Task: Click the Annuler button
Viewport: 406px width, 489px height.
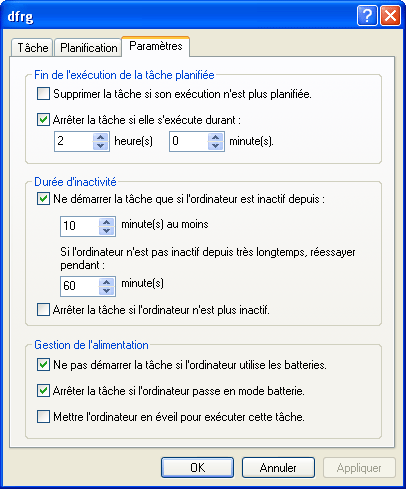Action: point(278,468)
